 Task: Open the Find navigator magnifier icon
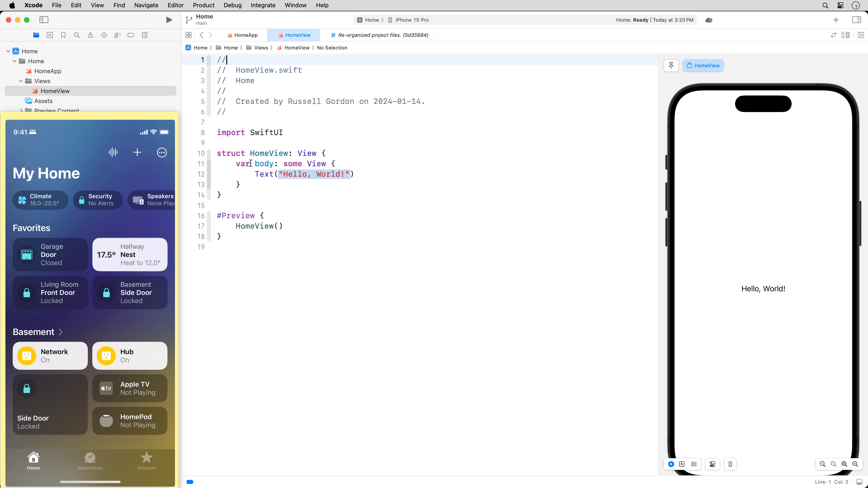[77, 35]
